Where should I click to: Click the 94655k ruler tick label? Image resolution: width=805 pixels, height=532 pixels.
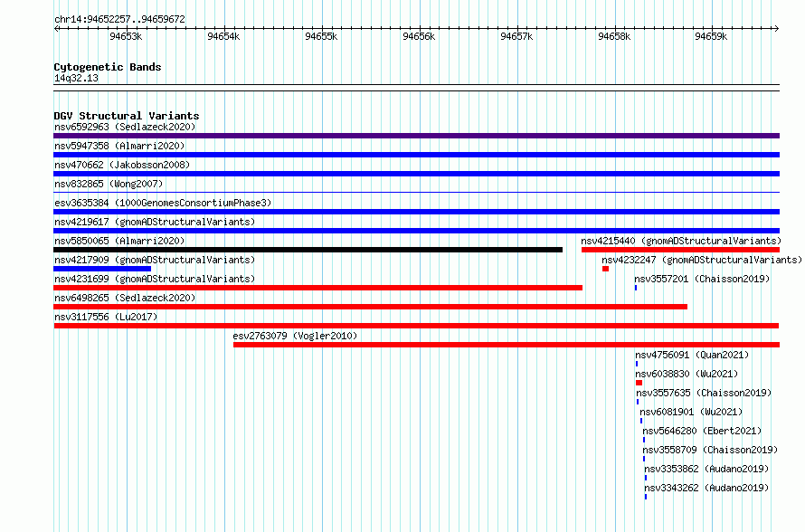coord(321,36)
